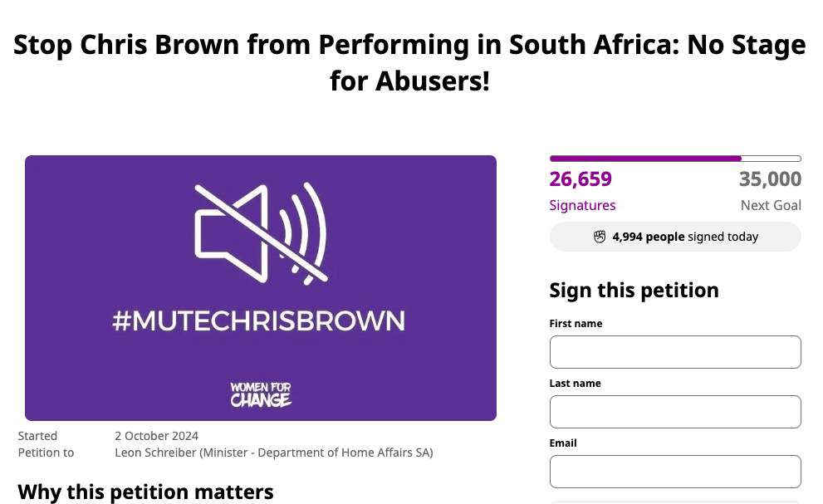Click into the Email input field
The image size is (823, 504).
pyautogui.click(x=675, y=472)
